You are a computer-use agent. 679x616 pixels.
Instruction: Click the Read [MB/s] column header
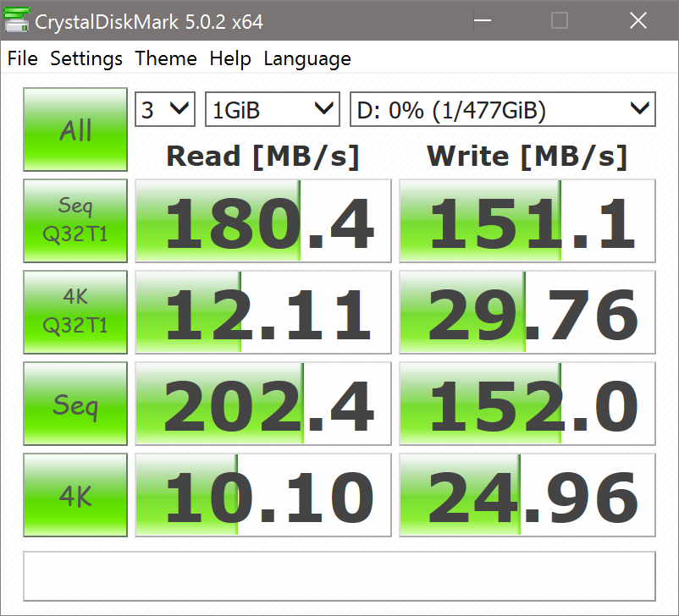(262, 157)
